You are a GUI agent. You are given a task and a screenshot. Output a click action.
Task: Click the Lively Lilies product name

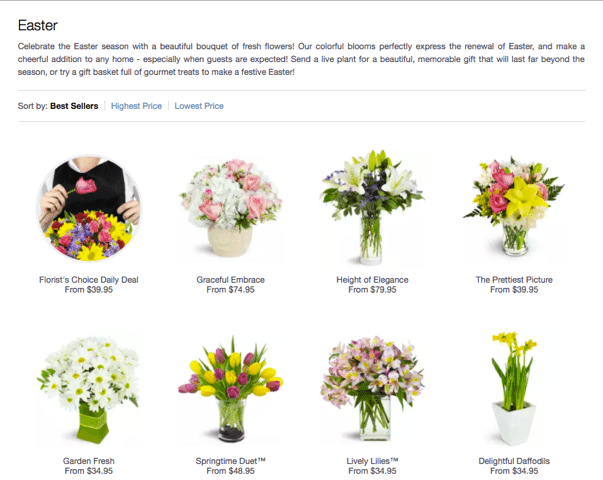click(x=372, y=461)
